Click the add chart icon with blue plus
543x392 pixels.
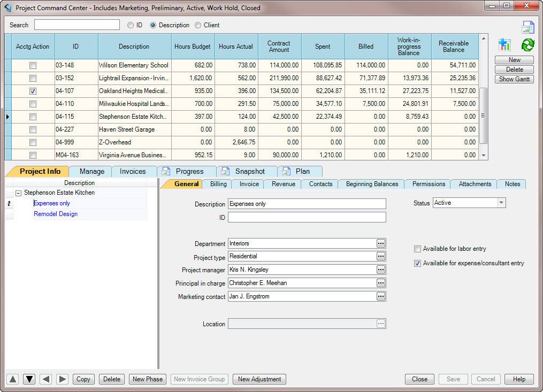pyautogui.click(x=504, y=45)
